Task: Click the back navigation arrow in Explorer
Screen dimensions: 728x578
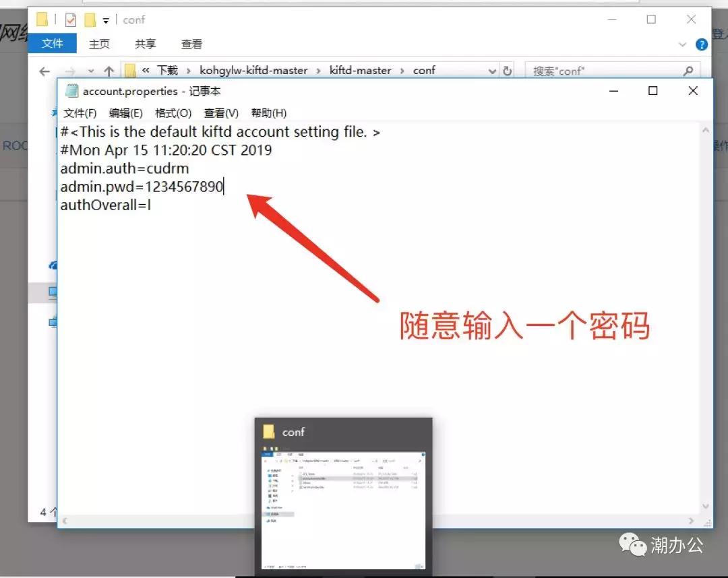Action: pos(44,71)
